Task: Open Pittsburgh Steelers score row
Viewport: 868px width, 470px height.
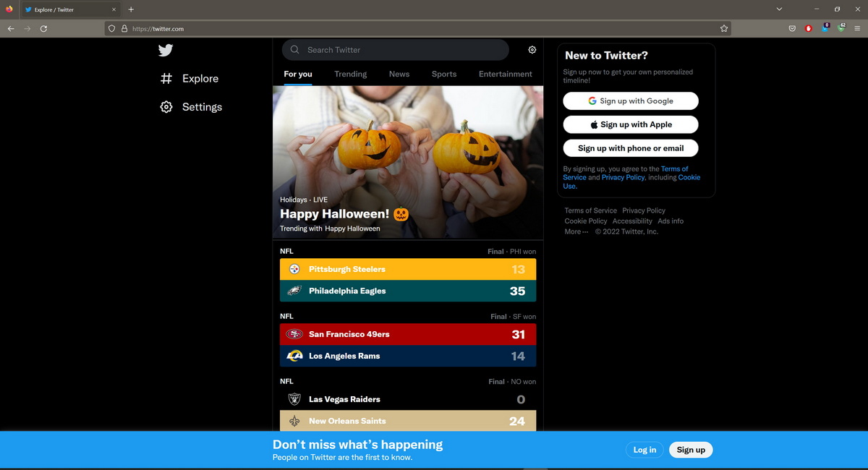Action: pos(408,269)
